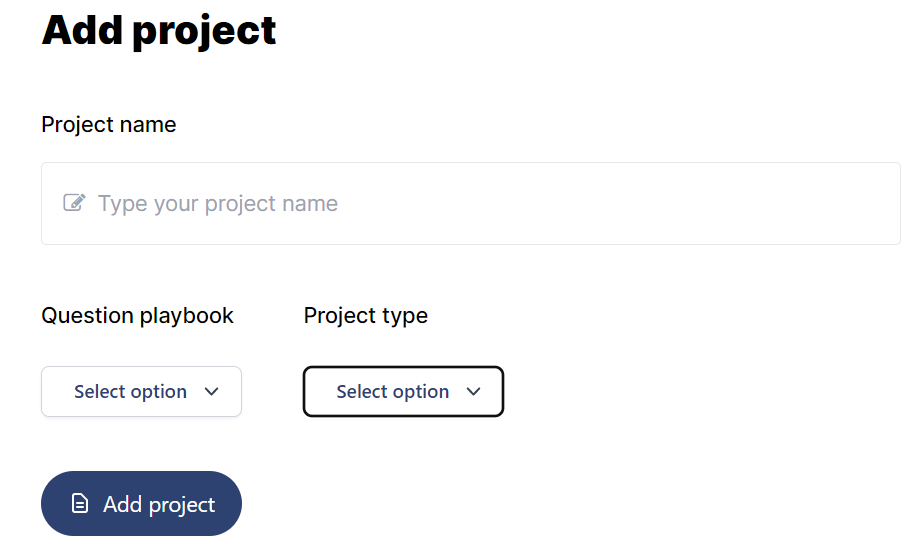Image resolution: width=916 pixels, height=550 pixels.
Task: Click the document icon on Add project button
Action: click(x=79, y=503)
